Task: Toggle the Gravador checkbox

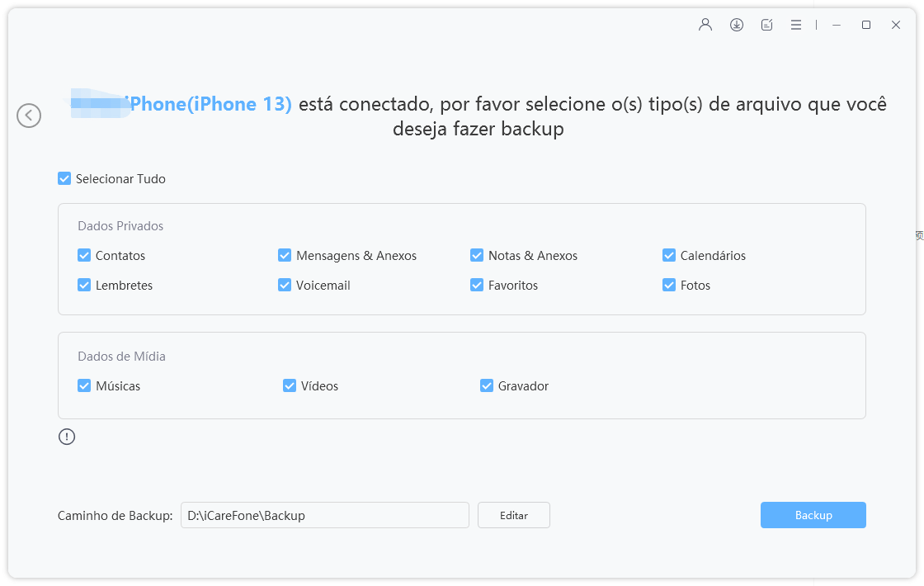Action: click(x=487, y=386)
